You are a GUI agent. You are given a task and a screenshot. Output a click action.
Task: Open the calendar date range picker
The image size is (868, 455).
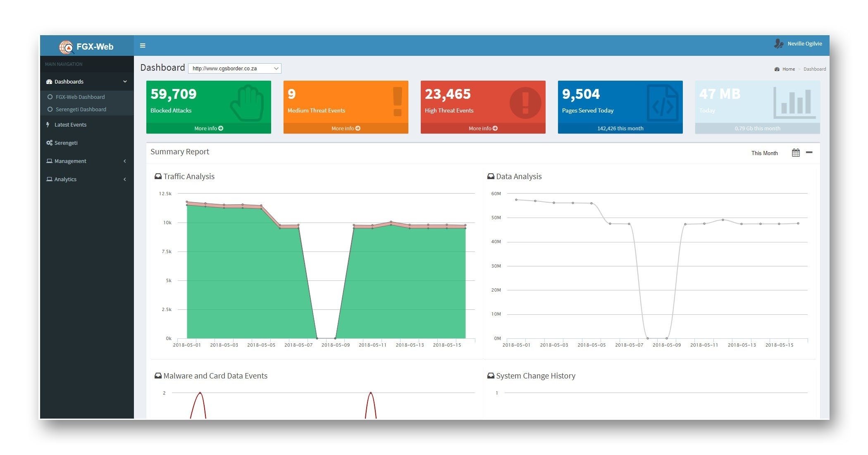(x=796, y=153)
